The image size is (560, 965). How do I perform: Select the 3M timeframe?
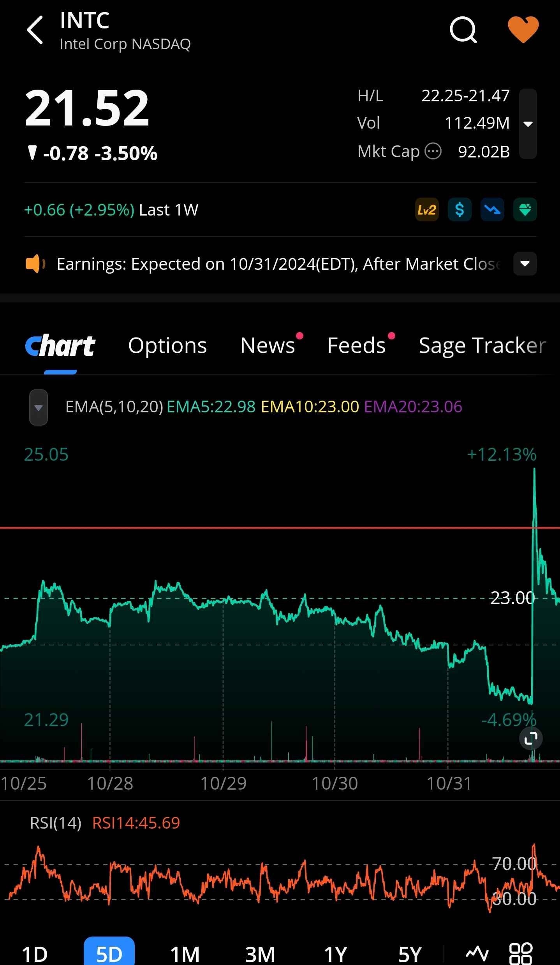pyautogui.click(x=260, y=954)
